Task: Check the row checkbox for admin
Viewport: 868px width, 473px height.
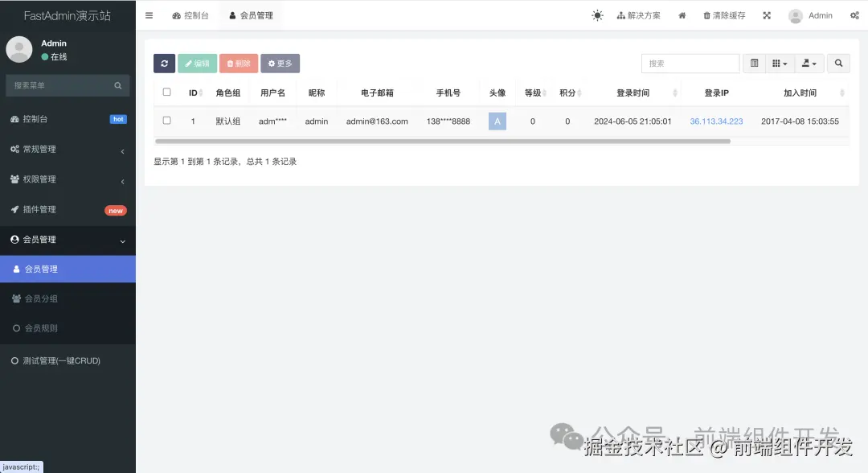Action: 166,120
